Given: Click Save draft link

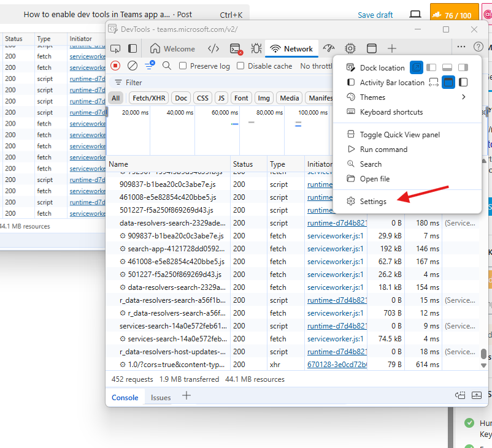Looking at the screenshot, I should click(x=375, y=15).
